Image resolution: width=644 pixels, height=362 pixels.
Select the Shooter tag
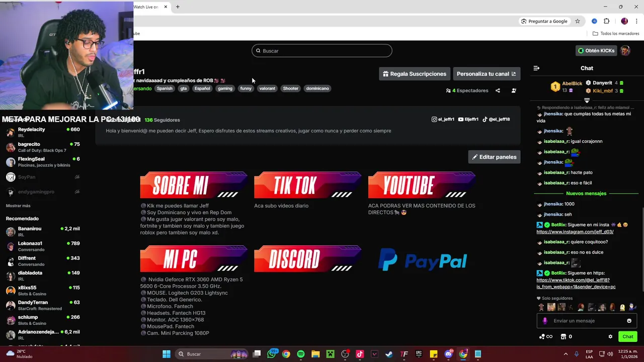click(x=291, y=88)
